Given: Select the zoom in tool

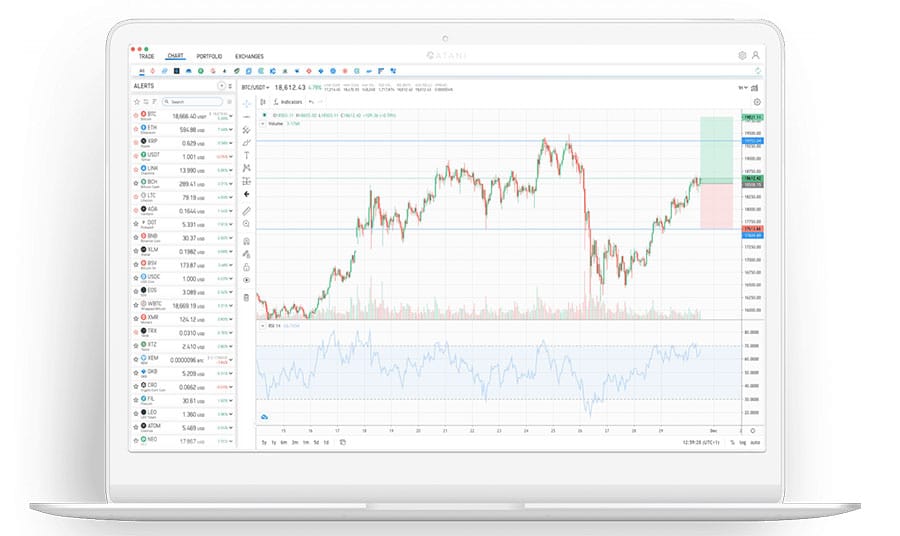Looking at the screenshot, I should tap(246, 224).
